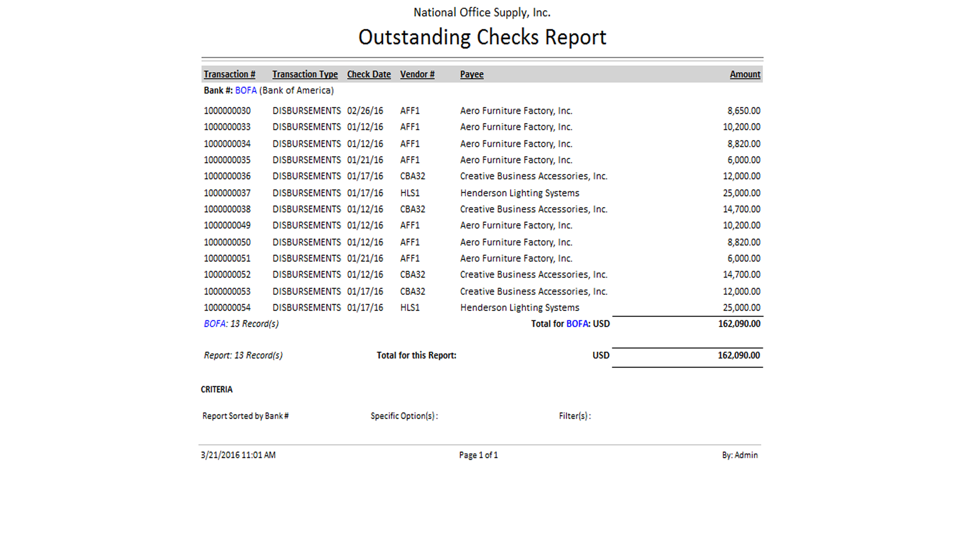Select transaction number 1000000030
The width and height of the screenshot is (960, 560).
click(x=227, y=111)
